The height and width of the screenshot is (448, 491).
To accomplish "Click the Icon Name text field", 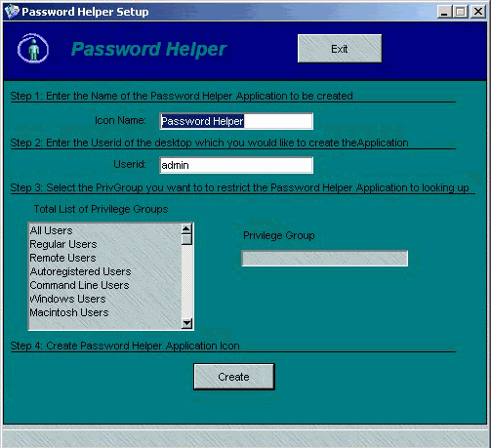I will point(236,121).
